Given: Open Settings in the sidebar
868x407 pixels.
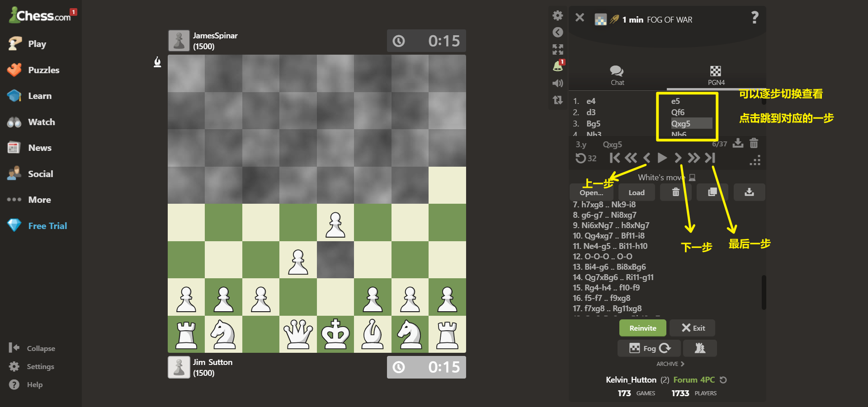Looking at the screenshot, I should click(31, 366).
